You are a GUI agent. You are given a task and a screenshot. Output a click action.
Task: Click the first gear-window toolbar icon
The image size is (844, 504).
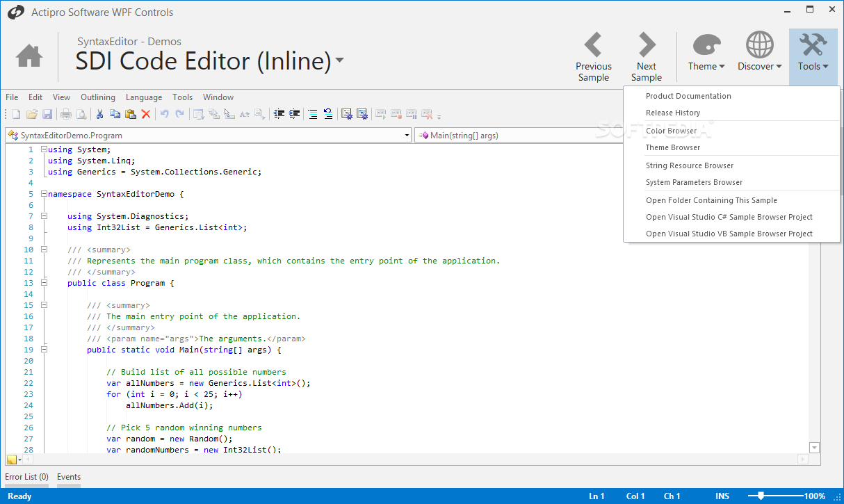pos(347,114)
